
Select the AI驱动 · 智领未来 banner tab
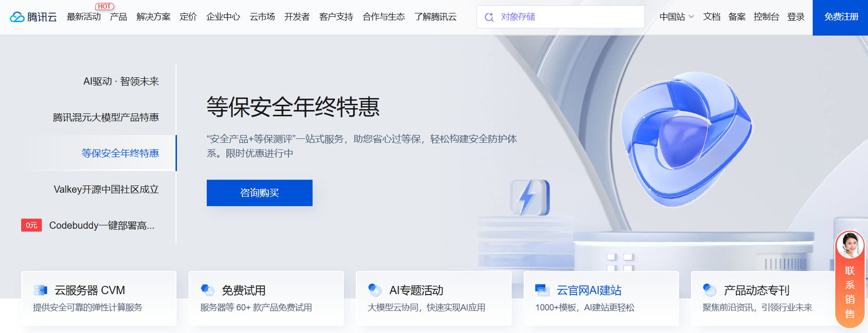(x=121, y=81)
